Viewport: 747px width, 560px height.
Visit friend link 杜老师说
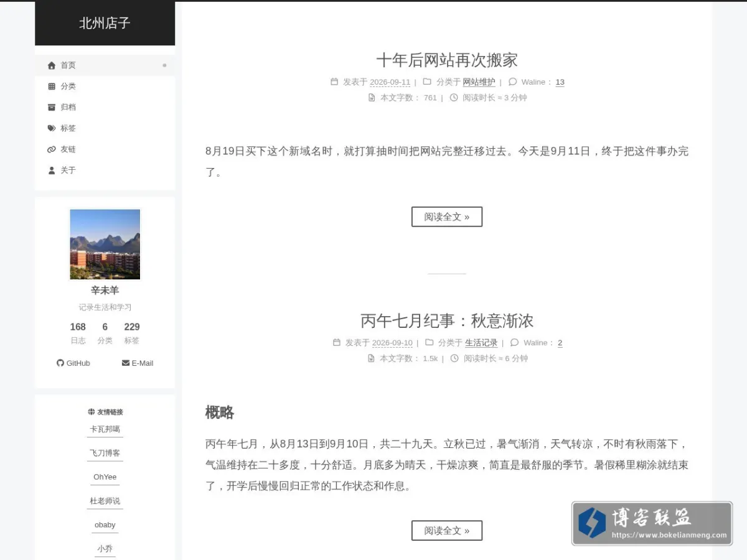105,501
